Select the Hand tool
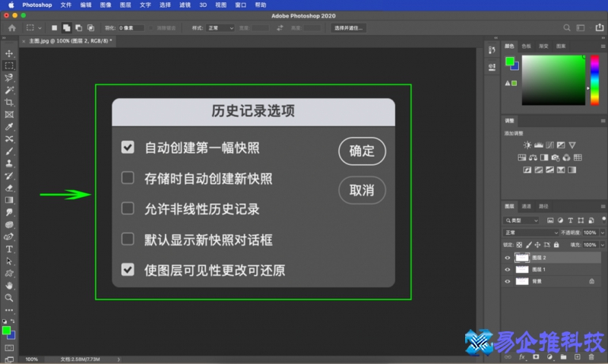608x364 pixels. (x=9, y=286)
